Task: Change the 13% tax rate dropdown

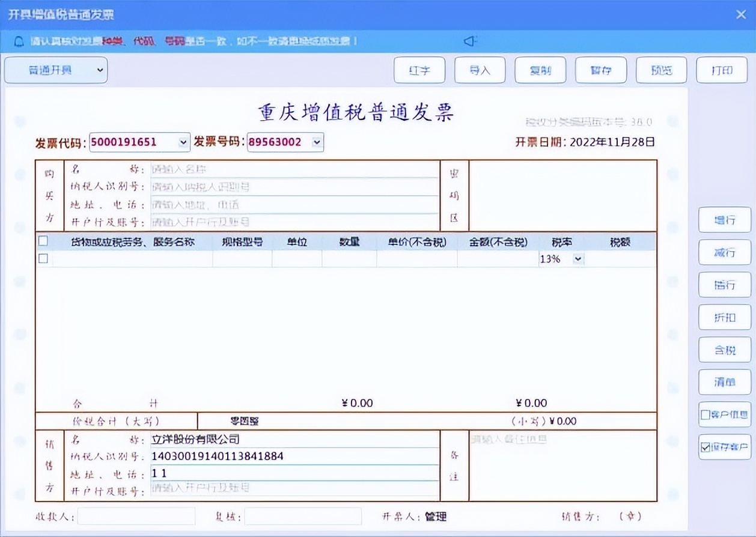Action: point(577,259)
